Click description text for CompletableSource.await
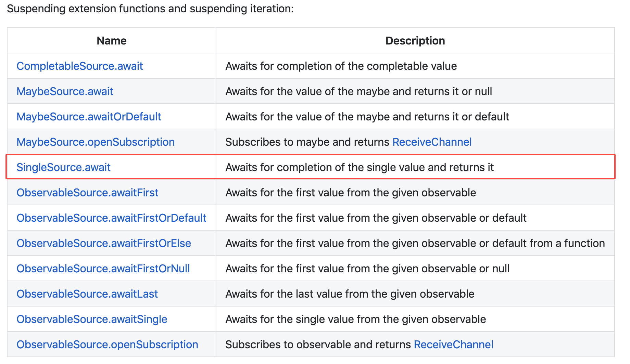The width and height of the screenshot is (630, 364). point(341,66)
